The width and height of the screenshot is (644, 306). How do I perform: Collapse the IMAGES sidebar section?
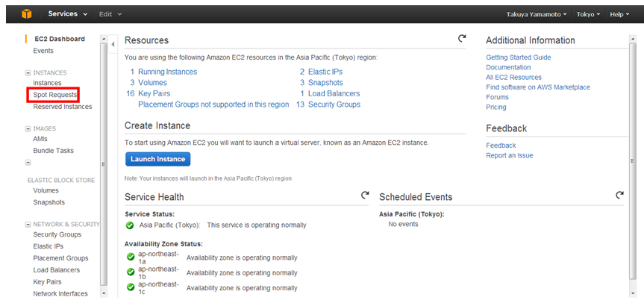[28, 128]
